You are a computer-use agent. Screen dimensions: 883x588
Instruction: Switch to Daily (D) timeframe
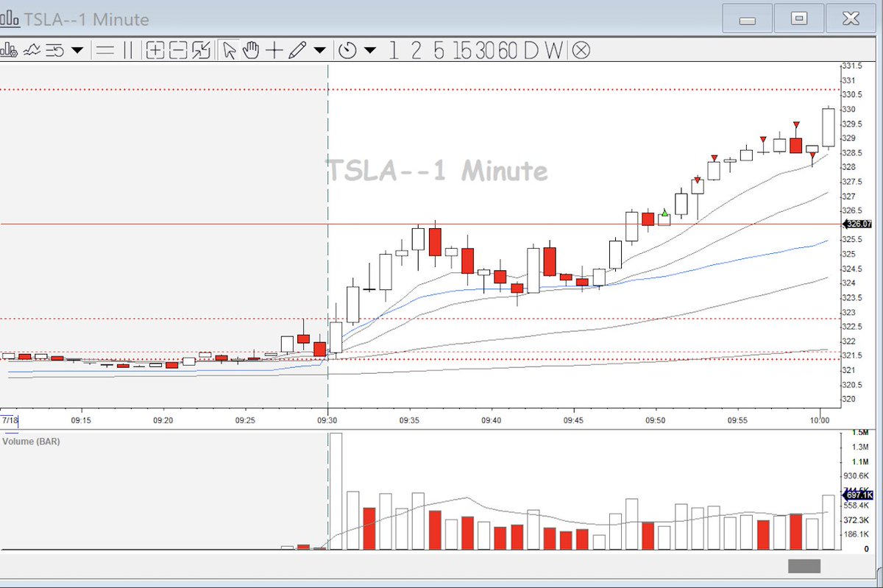click(531, 50)
